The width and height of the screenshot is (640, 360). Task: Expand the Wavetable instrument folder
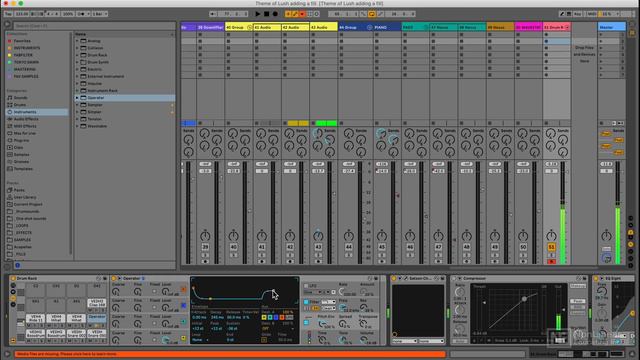(x=77, y=126)
